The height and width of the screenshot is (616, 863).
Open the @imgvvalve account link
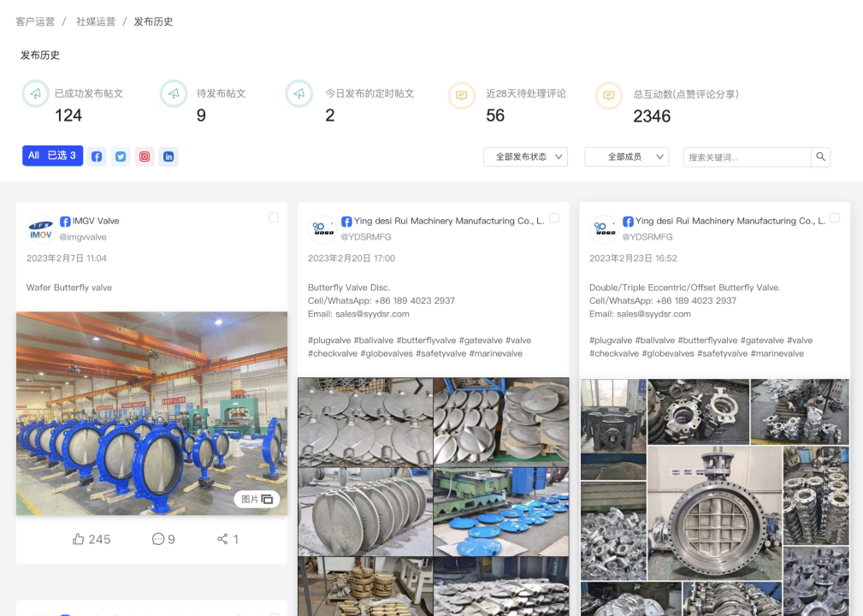pos(83,237)
